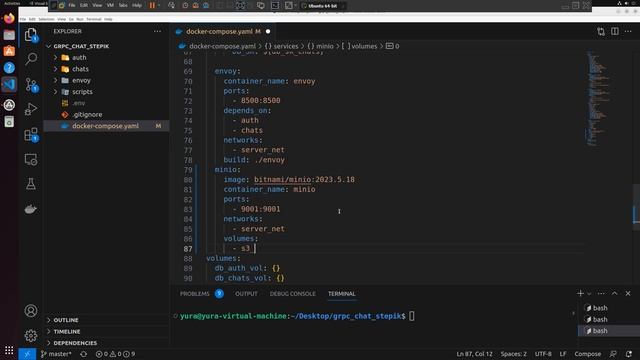Open the Testing flask view
This screenshot has width=640, height=360.
point(31,184)
